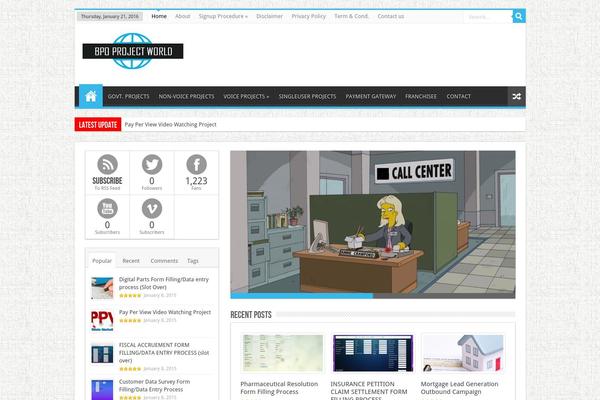
Task: Click the date Thursday, January 21, 2016
Action: (x=110, y=16)
